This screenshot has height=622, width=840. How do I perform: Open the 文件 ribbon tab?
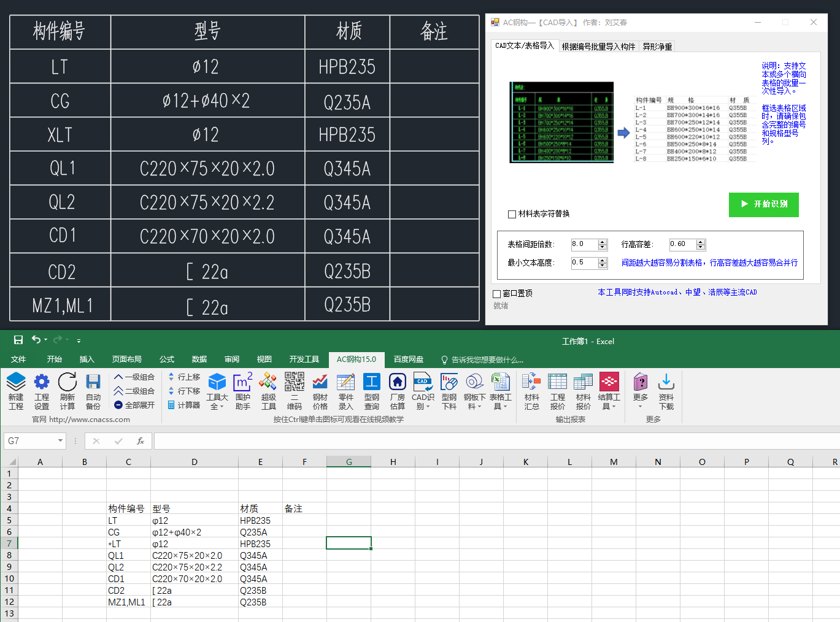coord(18,359)
